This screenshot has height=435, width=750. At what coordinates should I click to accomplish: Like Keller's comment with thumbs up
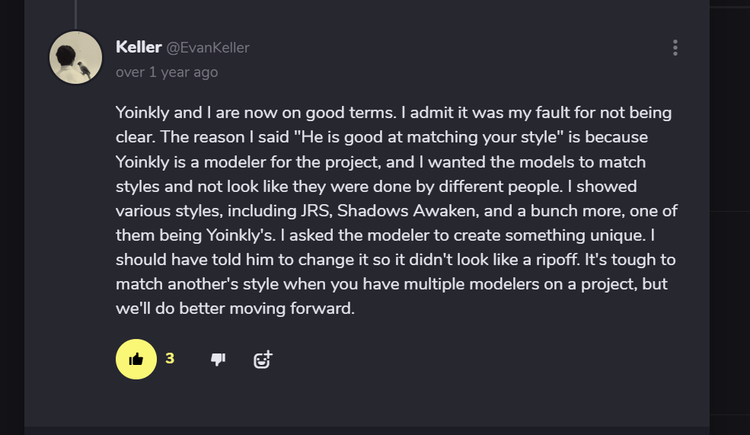tap(137, 359)
